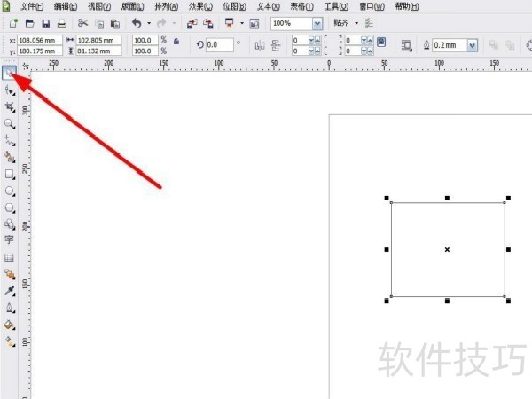Open the 效果(C) menu

coord(200,6)
